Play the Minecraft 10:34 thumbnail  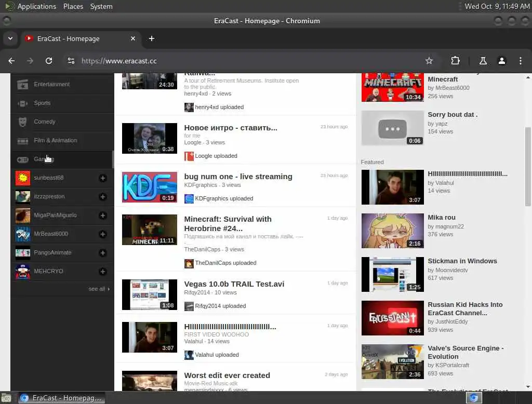[393, 88]
